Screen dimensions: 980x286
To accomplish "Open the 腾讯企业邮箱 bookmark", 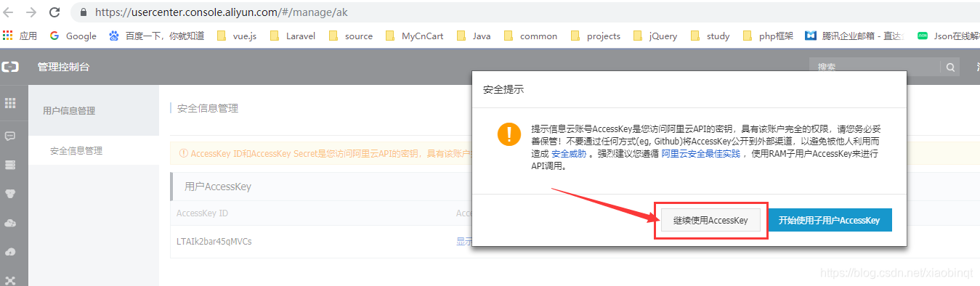I will (x=854, y=36).
